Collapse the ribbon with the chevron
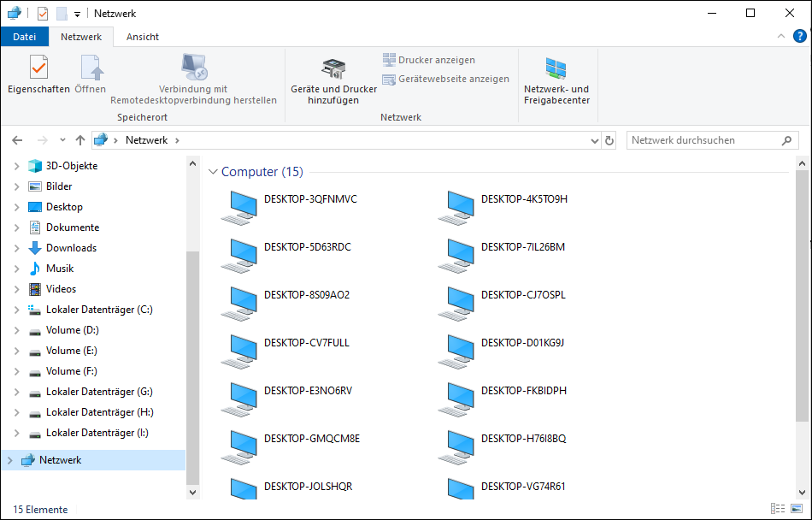The width and height of the screenshot is (812, 520). (781, 36)
